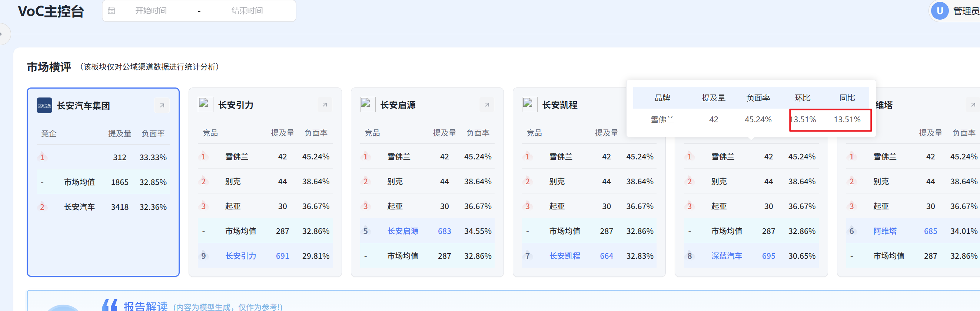The width and height of the screenshot is (980, 311).
Task: Click the 685 mention count for 阿维塔
Action: click(931, 231)
